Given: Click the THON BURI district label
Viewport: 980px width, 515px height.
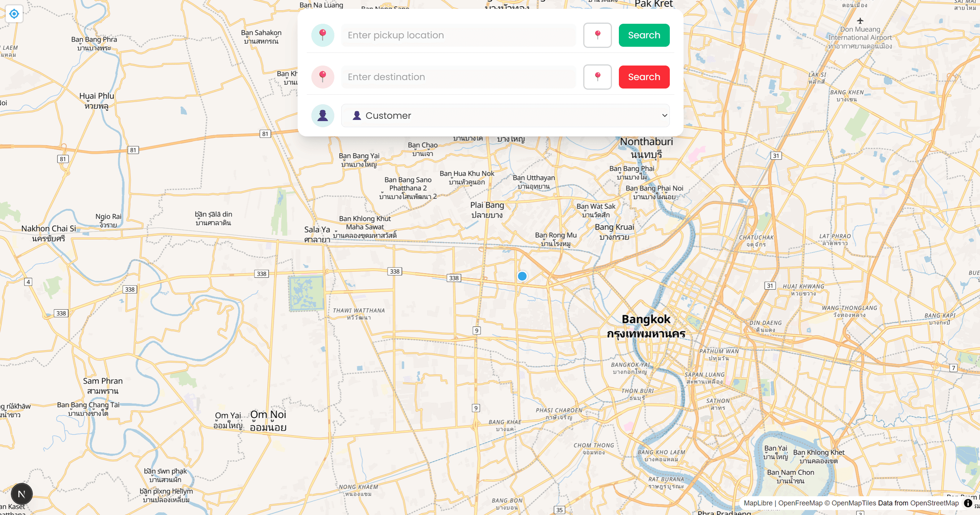Looking at the screenshot, I should tap(638, 394).
